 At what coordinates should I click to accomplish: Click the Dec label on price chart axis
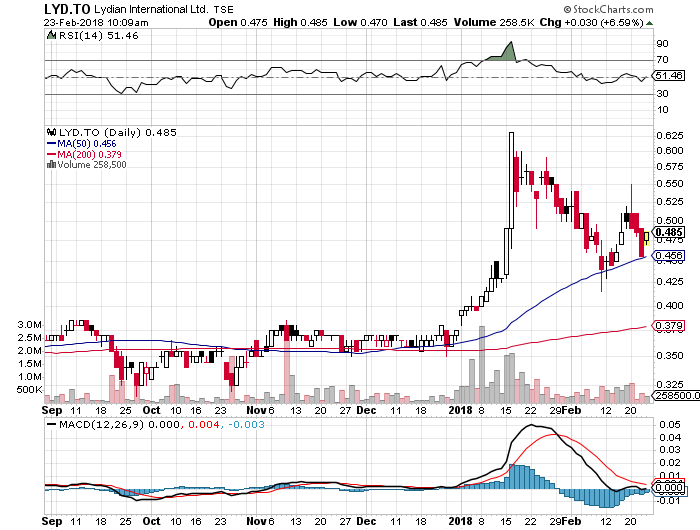[x=366, y=410]
